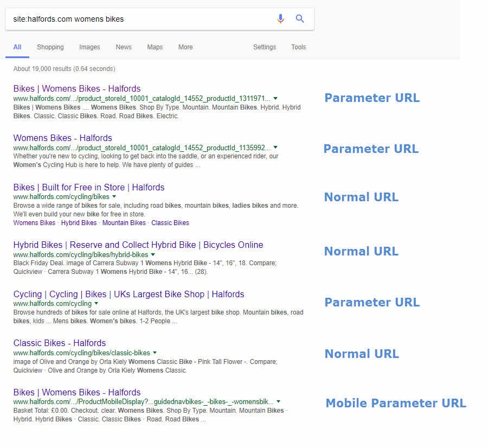488x448 pixels.
Task: Open first 'Bikes | Womens Bikes - Halfords' result
Action: point(77,88)
